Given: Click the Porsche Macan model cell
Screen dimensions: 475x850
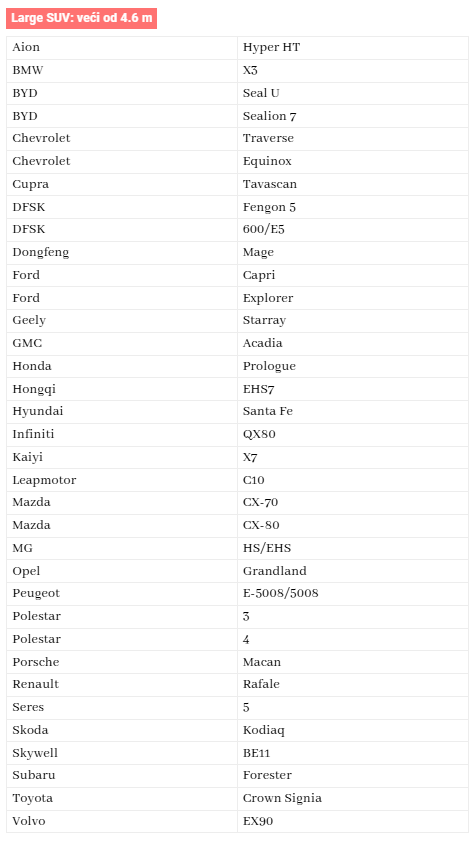Looking at the screenshot, I should 353,662.
